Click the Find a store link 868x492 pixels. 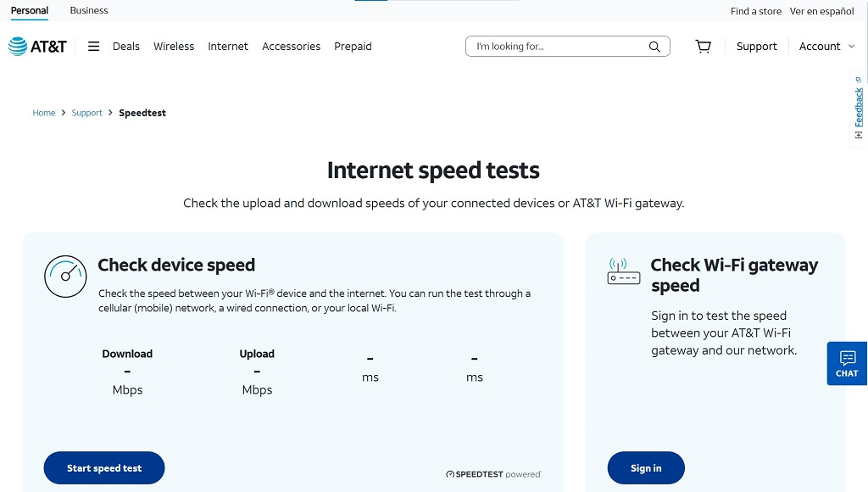pos(756,12)
